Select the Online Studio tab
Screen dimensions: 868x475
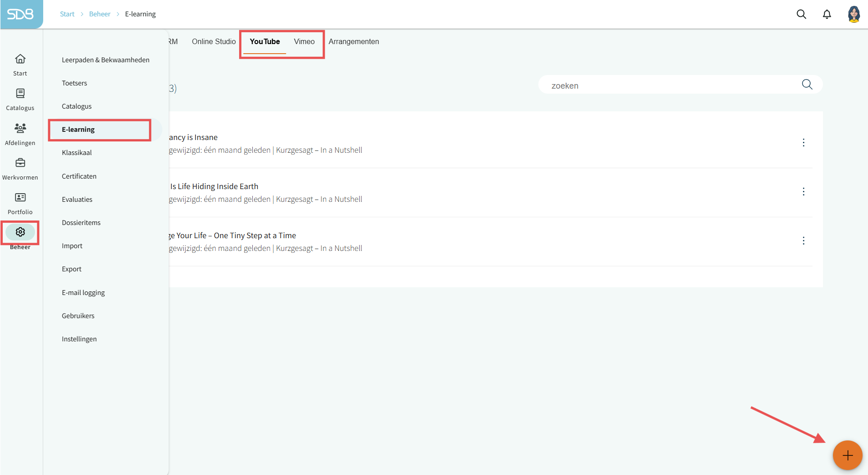coord(214,42)
